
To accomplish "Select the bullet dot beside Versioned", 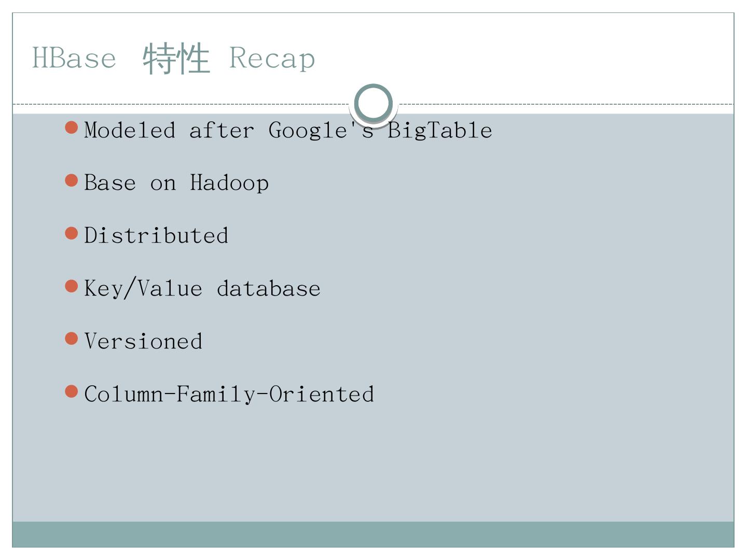I will click(x=72, y=339).
